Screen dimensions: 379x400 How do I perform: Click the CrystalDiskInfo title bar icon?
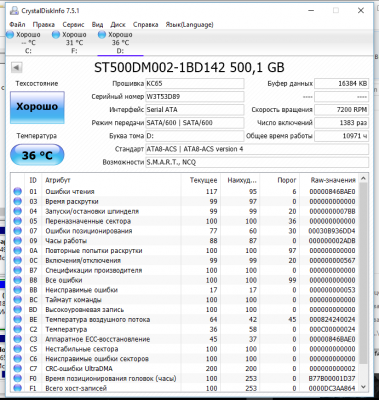tap(14, 10)
